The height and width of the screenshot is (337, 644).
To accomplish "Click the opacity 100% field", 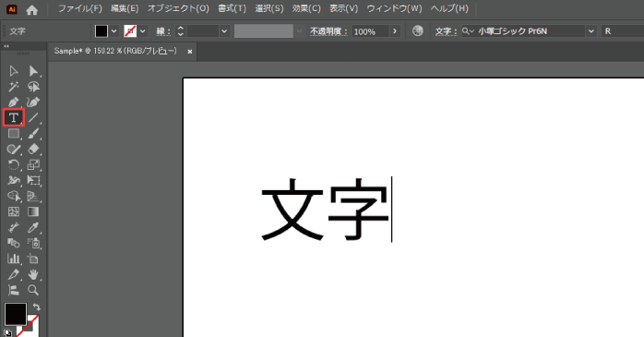I will pyautogui.click(x=371, y=31).
